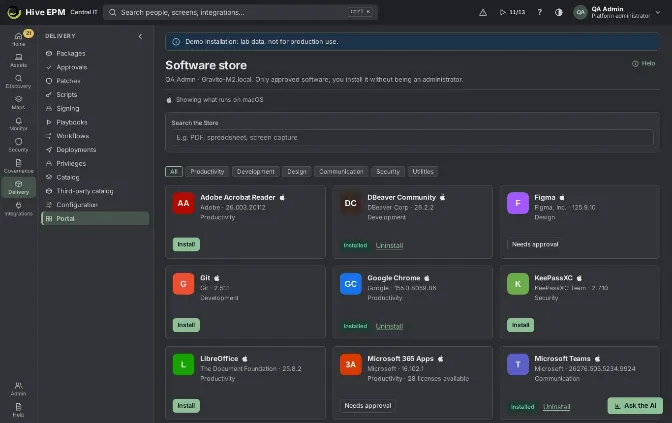672x423 pixels.
Task: Select the Delivery rail icon
Action: 18,187
